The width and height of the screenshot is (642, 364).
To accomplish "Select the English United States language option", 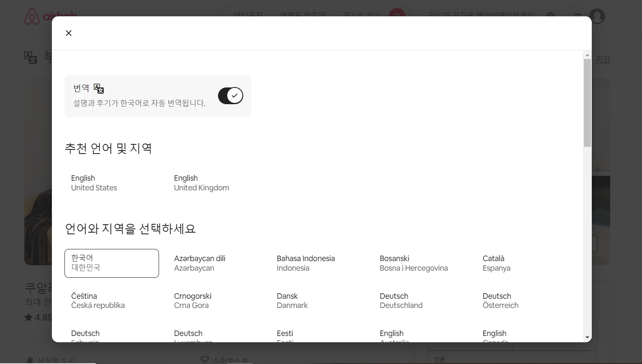I will (94, 183).
